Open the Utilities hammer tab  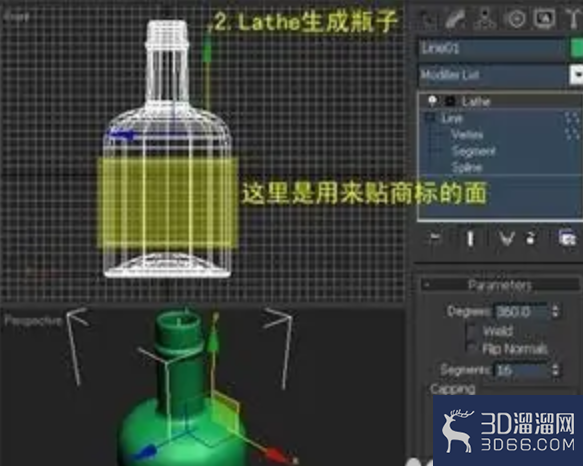coord(573,19)
